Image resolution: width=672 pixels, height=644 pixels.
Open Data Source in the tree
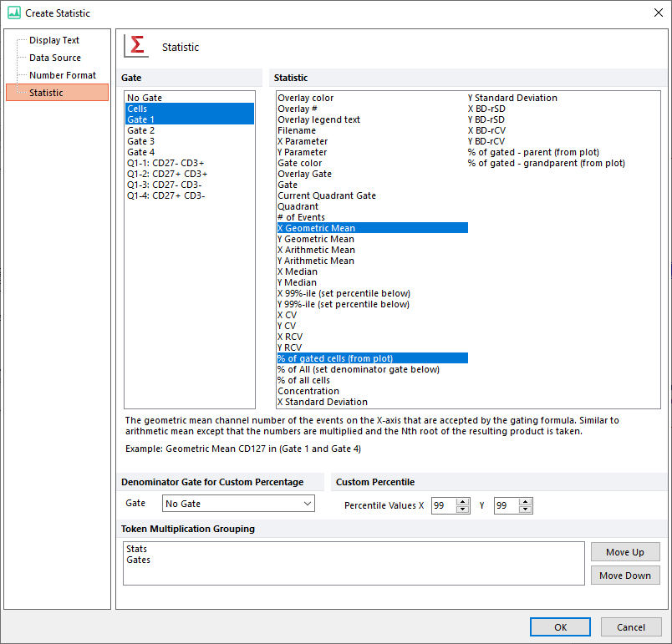(55, 58)
